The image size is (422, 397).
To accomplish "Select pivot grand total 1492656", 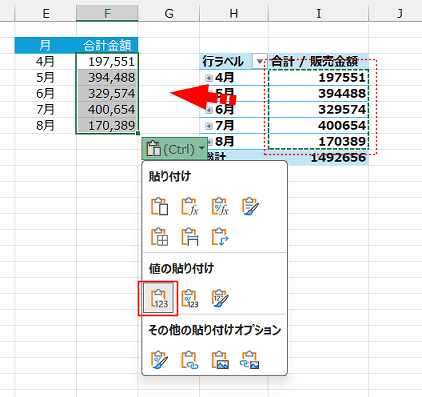I will point(318,158).
